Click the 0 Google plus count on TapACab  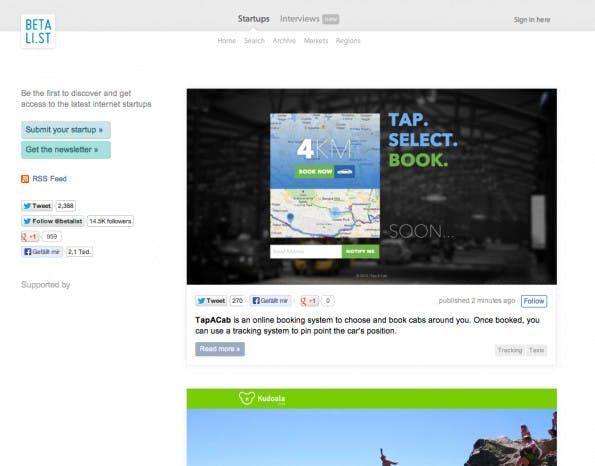click(x=328, y=301)
